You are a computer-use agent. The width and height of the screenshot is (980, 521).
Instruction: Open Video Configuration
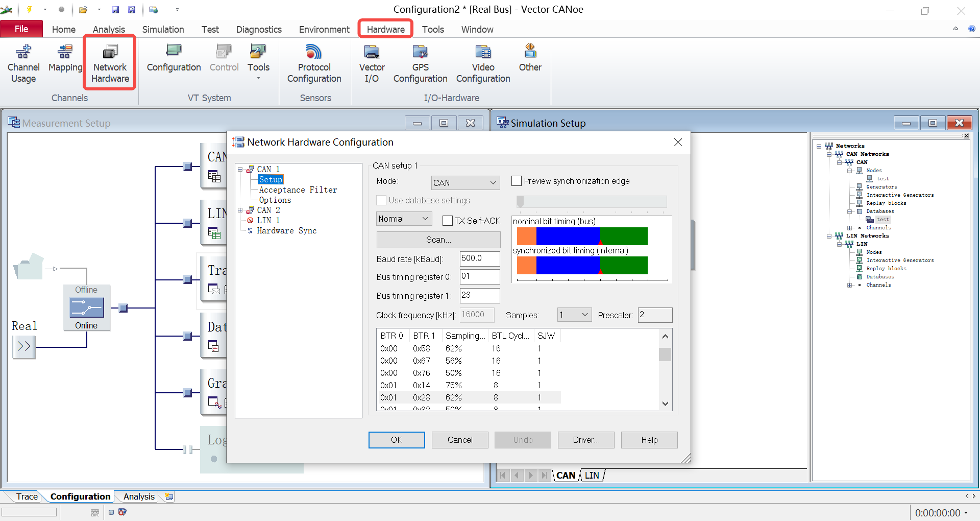coord(483,64)
